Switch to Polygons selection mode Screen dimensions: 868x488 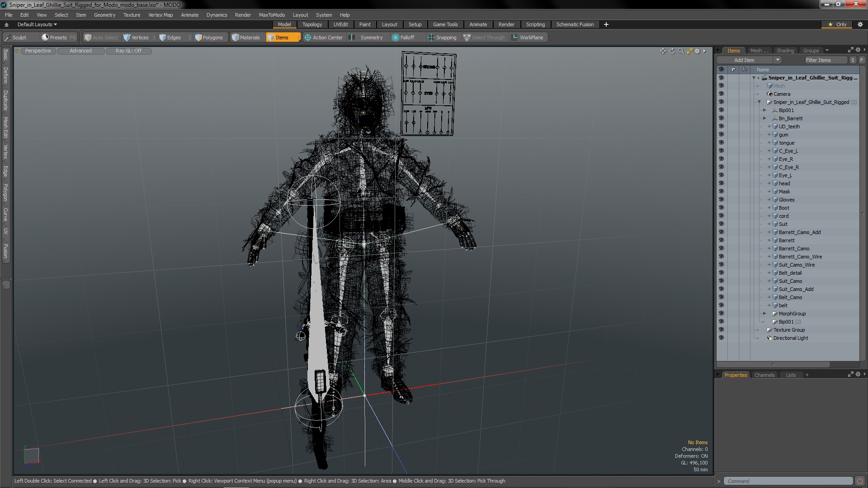[209, 38]
